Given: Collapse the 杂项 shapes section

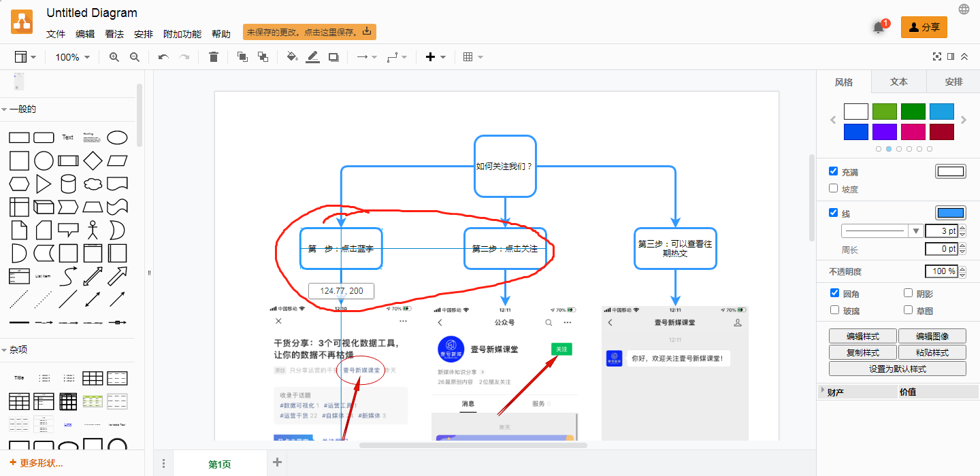Looking at the screenshot, I should click(x=15, y=350).
